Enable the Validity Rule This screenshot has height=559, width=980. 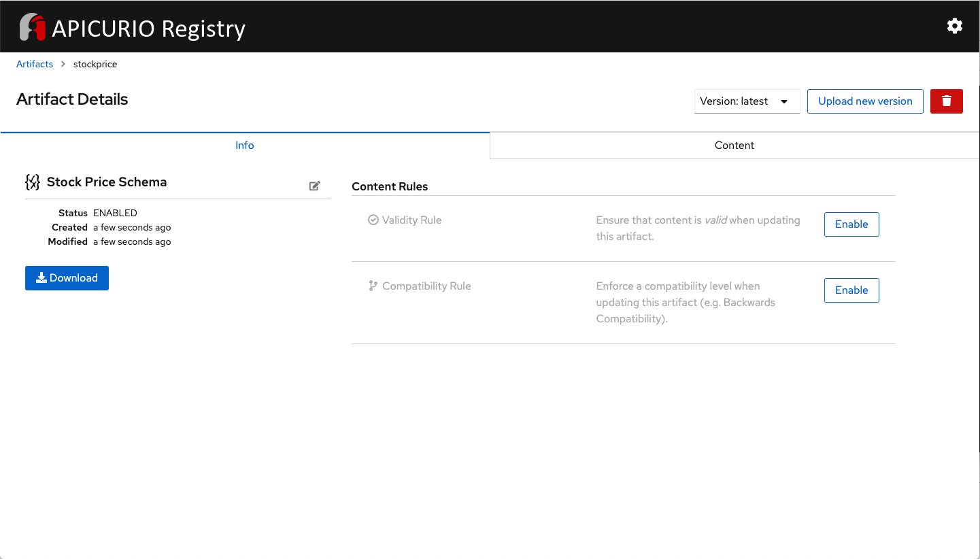(x=851, y=224)
